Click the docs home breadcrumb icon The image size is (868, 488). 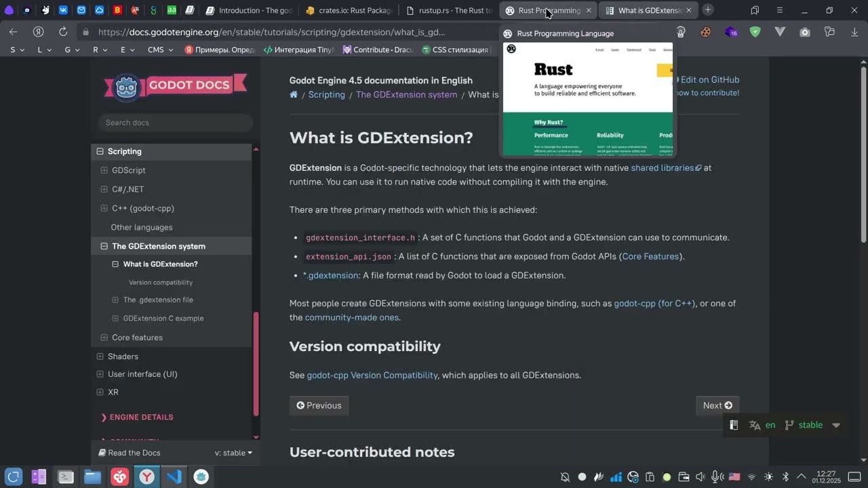pos(294,94)
